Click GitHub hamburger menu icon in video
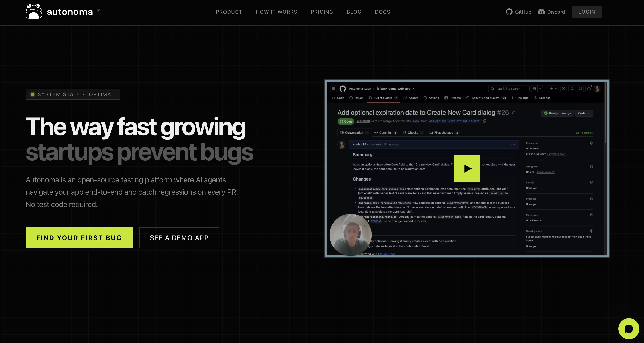Image resolution: width=644 pixels, height=343 pixels. pyautogui.click(x=333, y=89)
